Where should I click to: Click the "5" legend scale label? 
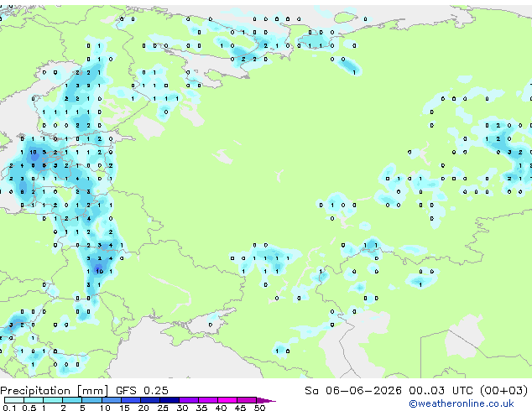coord(82,408)
